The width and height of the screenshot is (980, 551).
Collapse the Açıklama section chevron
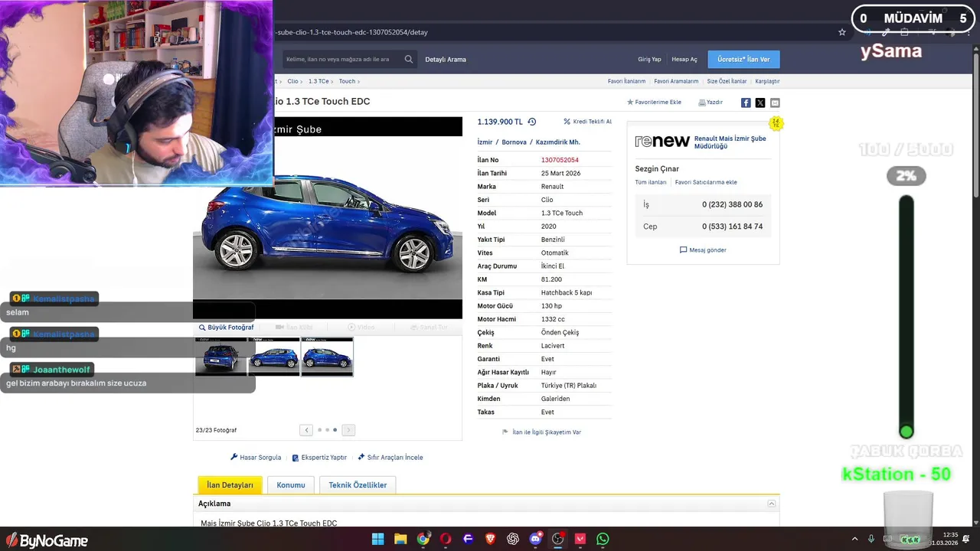click(772, 504)
